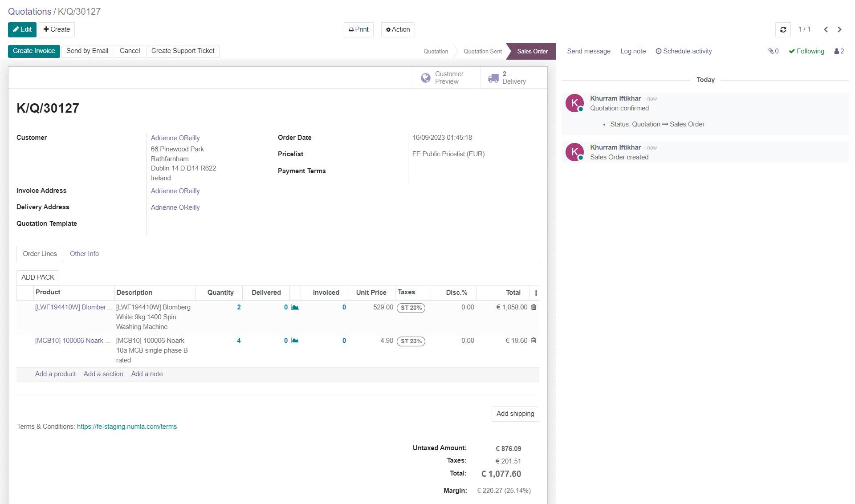Click the ADD PACK button
Image resolution: width=855 pixels, height=504 pixels.
[x=38, y=277]
